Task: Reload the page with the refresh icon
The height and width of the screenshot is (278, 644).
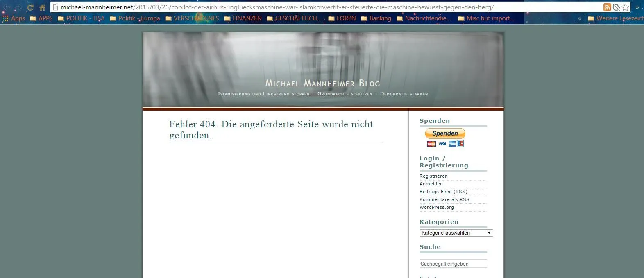Action: click(30, 7)
